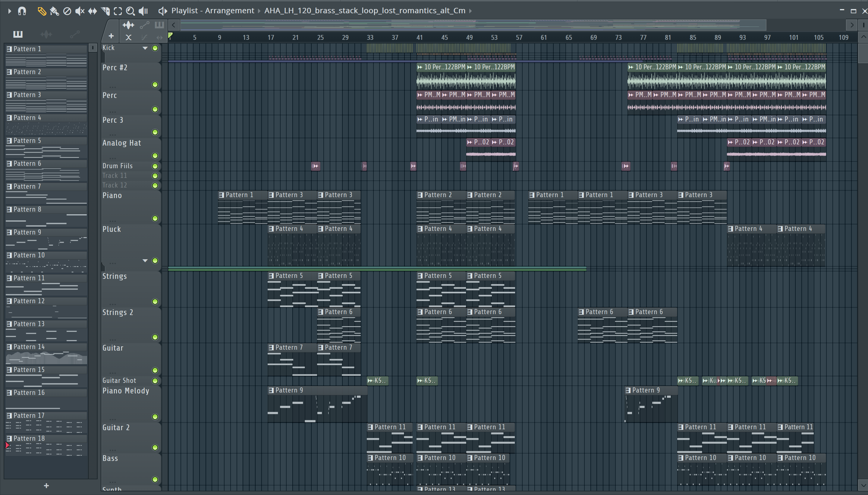Mute the Drum Fiils track

tap(155, 166)
